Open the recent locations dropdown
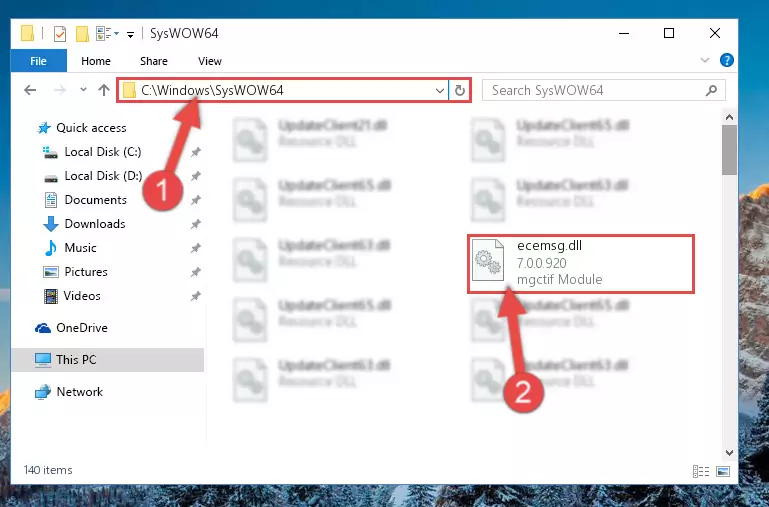Screen dimensions: 769x507 tap(83, 89)
